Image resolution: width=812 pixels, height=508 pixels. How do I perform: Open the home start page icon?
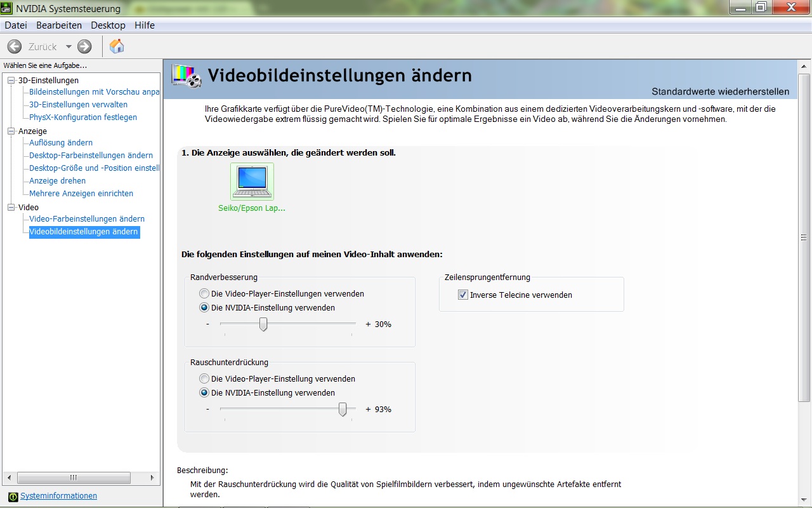117,46
